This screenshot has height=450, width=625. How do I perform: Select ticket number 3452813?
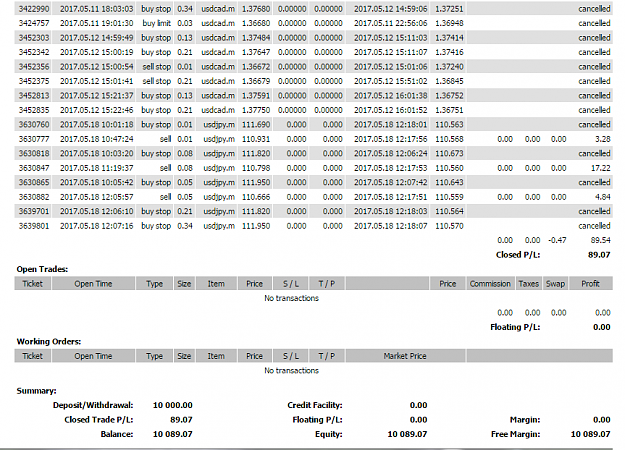[x=34, y=96]
